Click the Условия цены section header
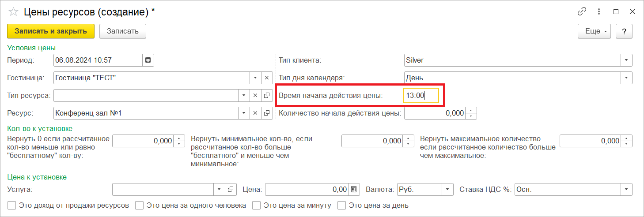 31,48
